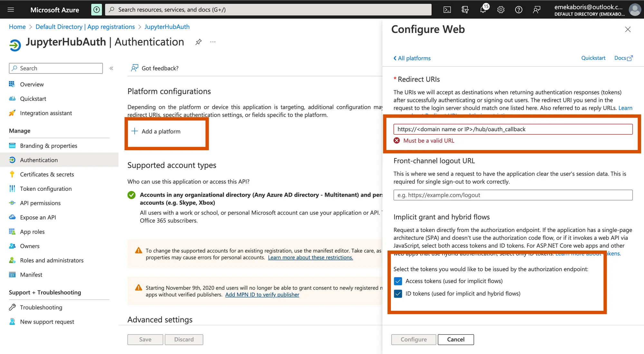Click the Front-channel logout URL field
The width and height of the screenshot is (644, 354).
(513, 195)
